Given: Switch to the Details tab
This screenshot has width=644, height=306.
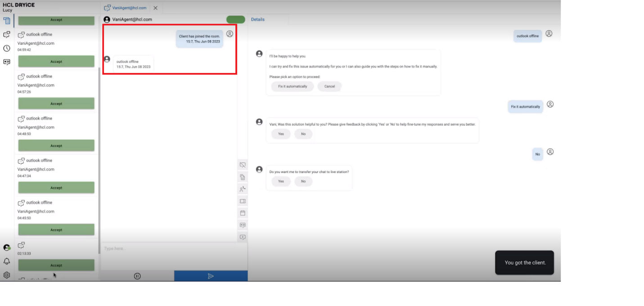Looking at the screenshot, I should [x=257, y=19].
